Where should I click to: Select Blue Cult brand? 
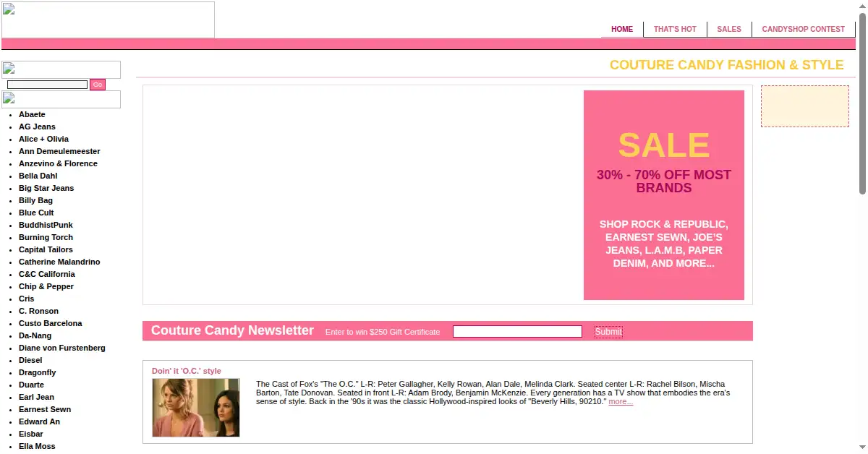[36, 213]
